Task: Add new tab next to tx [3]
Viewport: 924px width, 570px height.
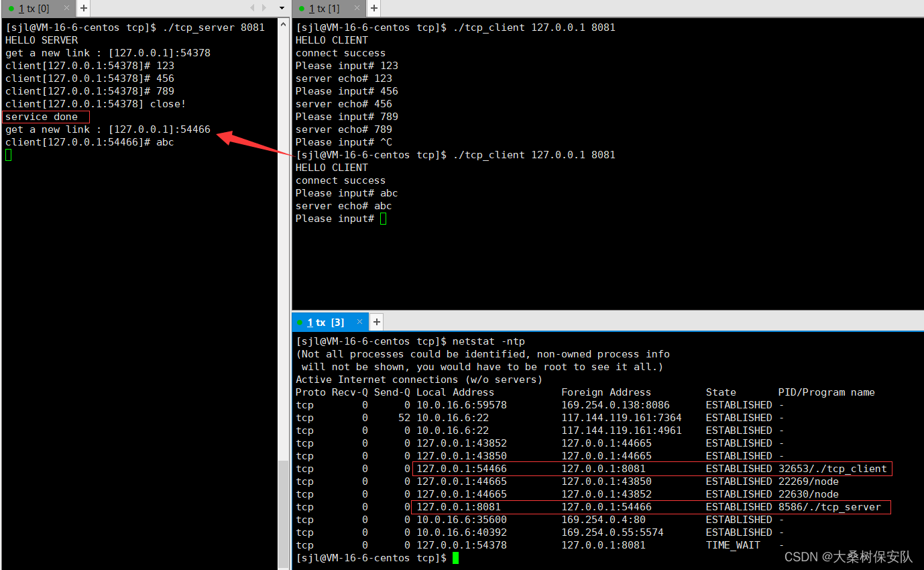Action: pyautogui.click(x=377, y=322)
